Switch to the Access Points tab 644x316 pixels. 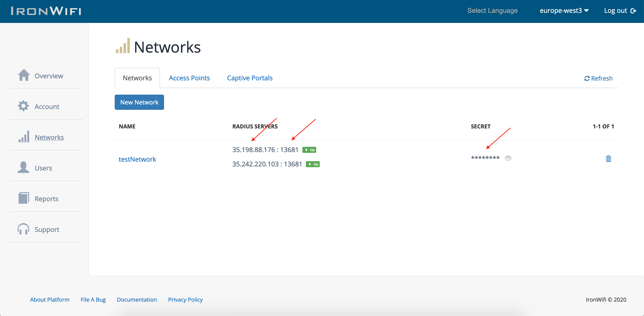pos(189,78)
